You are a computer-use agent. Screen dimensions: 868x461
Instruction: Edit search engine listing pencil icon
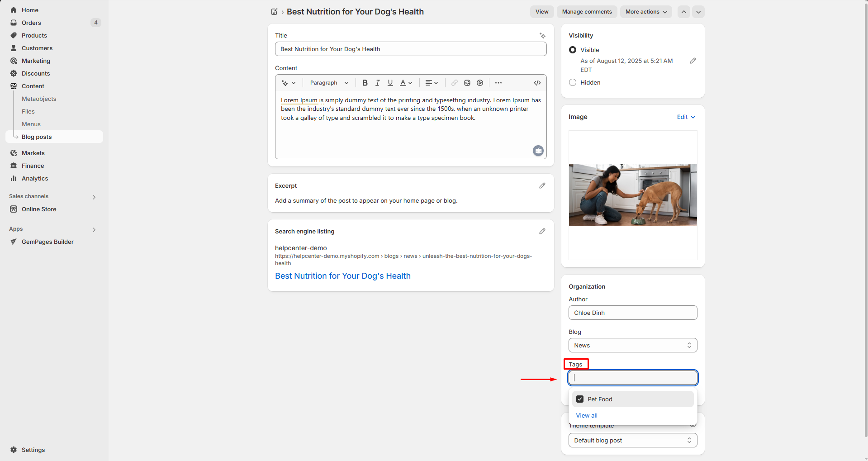[x=542, y=231]
